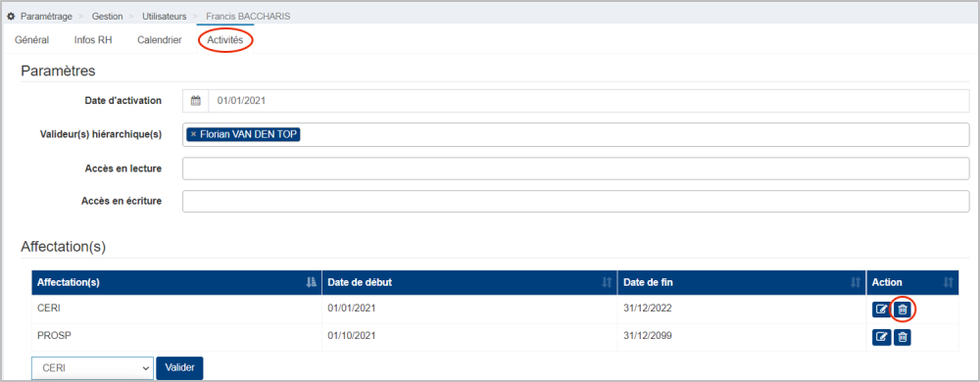Sort table by Date de fin
The height and width of the screenshot is (382, 980).
click(x=857, y=283)
